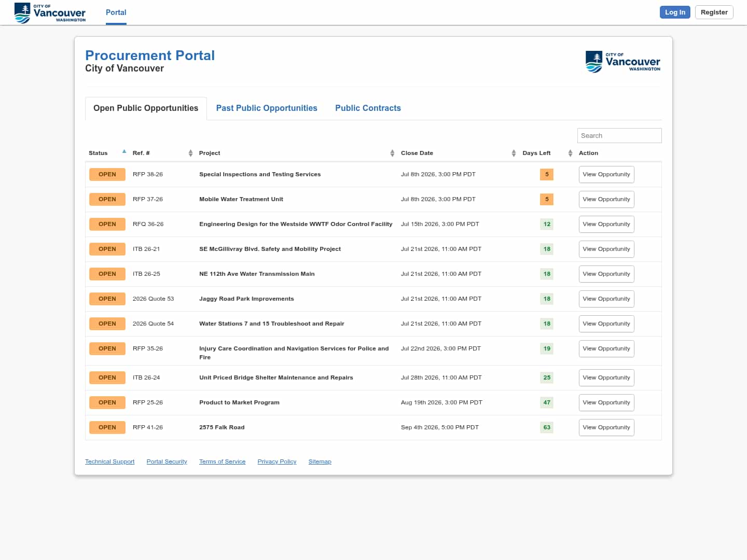747x560 pixels.
Task: Open the Public Contracts tab
Action: pos(368,108)
